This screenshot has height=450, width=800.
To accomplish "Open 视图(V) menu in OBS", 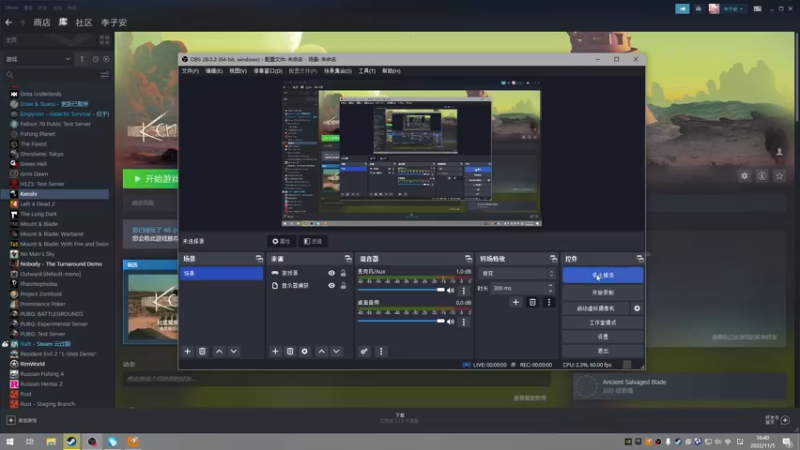I will coord(238,71).
